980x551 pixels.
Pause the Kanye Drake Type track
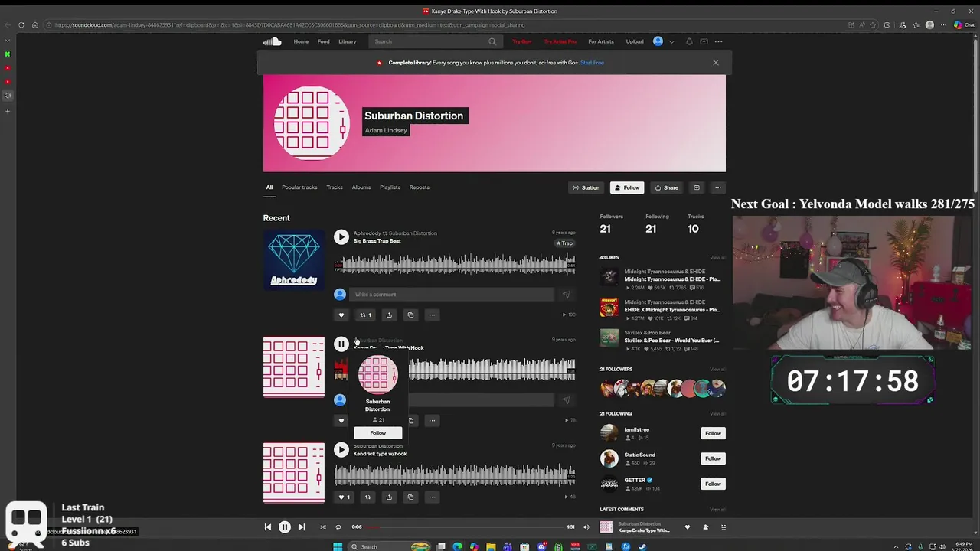click(341, 344)
